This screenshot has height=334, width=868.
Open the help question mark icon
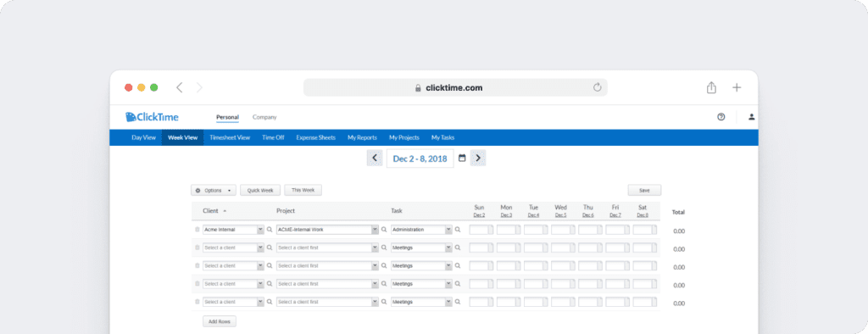point(721,117)
